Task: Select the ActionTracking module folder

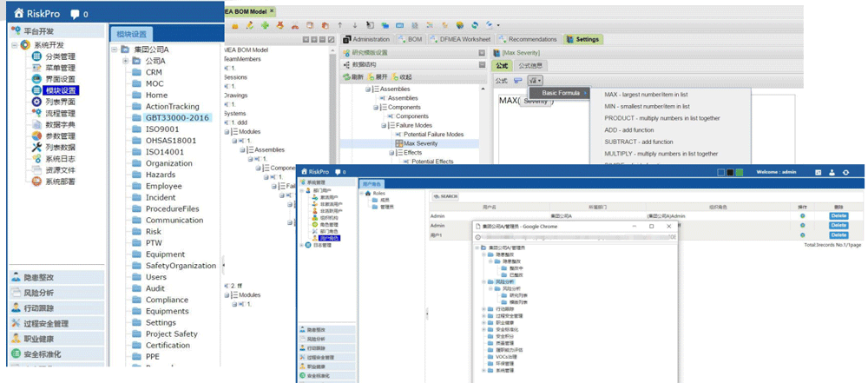Action: coord(171,107)
